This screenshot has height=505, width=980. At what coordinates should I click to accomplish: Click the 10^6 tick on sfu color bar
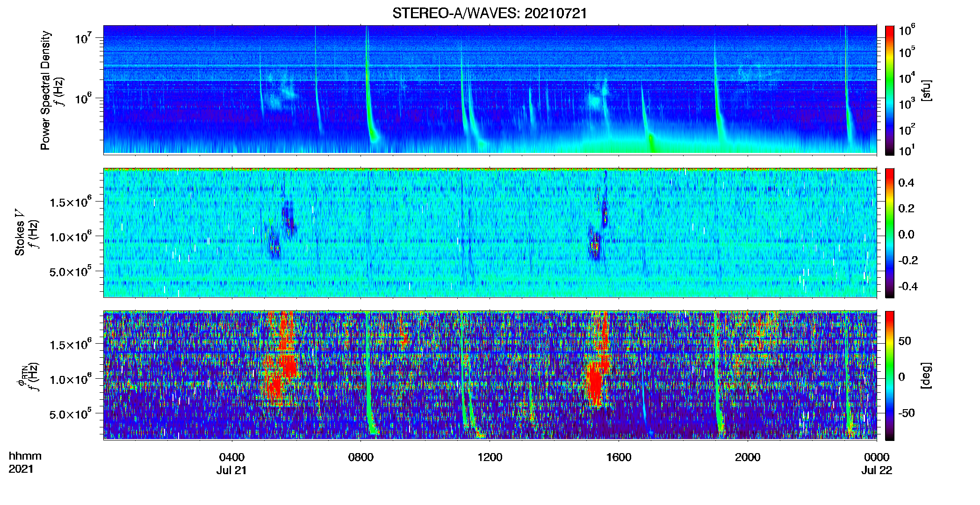[x=907, y=30]
